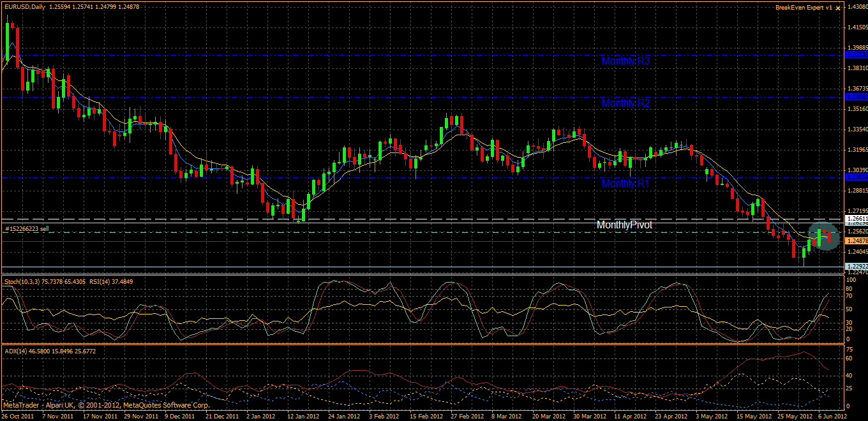
Task: Click the #152266223 sell order label
Action: (x=27, y=228)
